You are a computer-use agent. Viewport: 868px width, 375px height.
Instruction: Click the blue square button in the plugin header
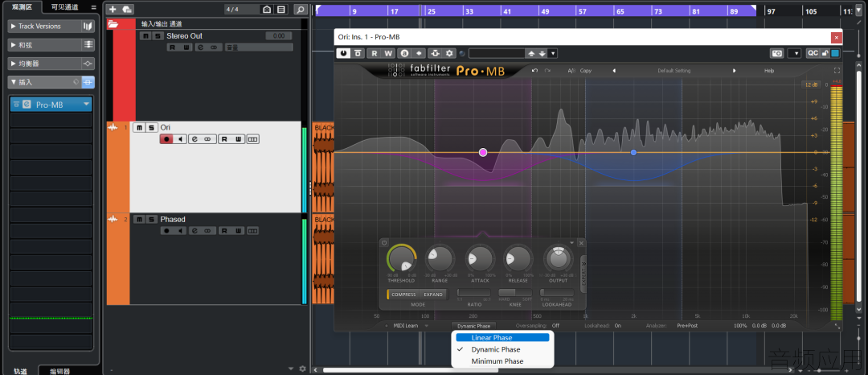pyautogui.click(x=835, y=53)
